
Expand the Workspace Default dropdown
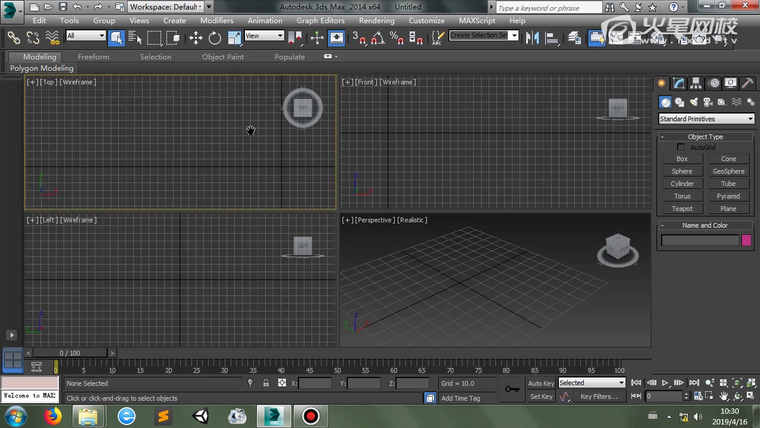coord(166,7)
